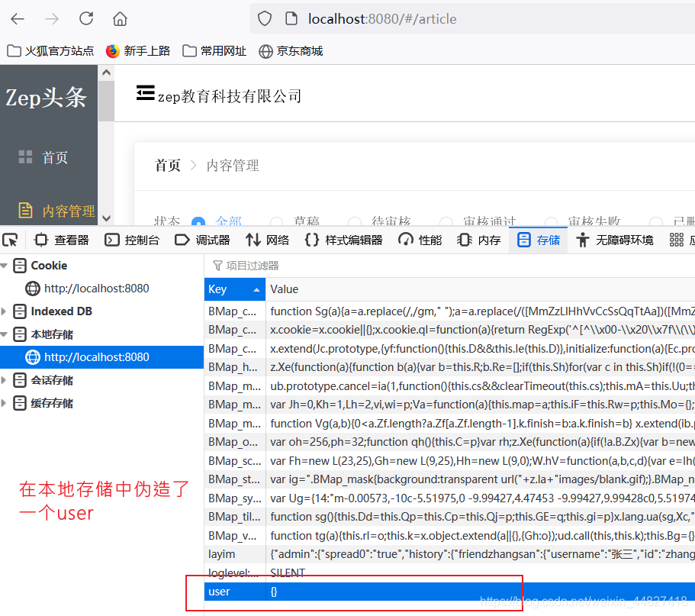695x616 pixels.
Task: Activate the element picker icon in devtools
Action: click(10, 240)
